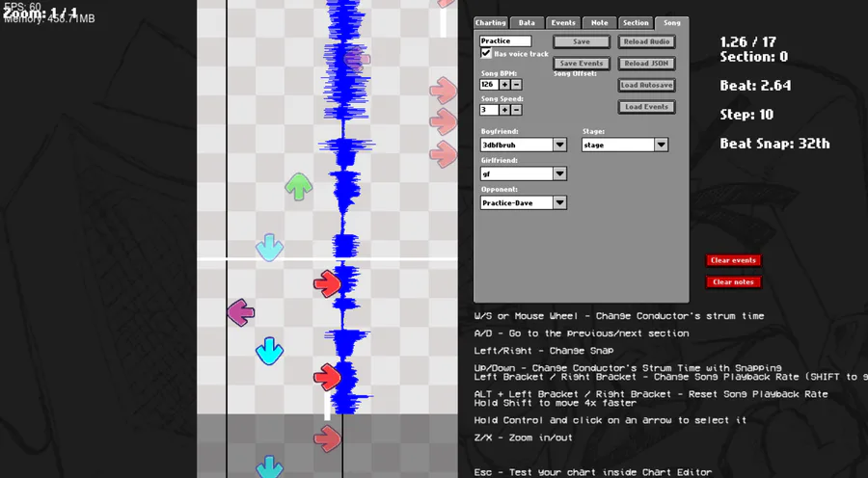
Task: Click the Song BPM value field
Action: coord(489,85)
